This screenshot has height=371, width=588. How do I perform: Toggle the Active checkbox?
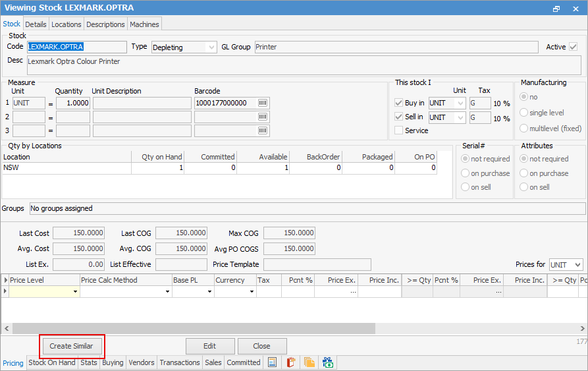[573, 47]
